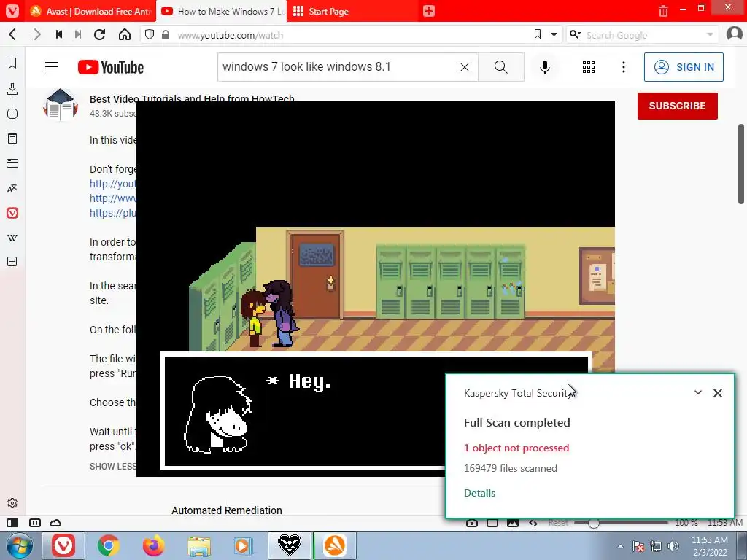747x560 pixels.
Task: Go to the YouTube home logo
Action: coord(111,67)
